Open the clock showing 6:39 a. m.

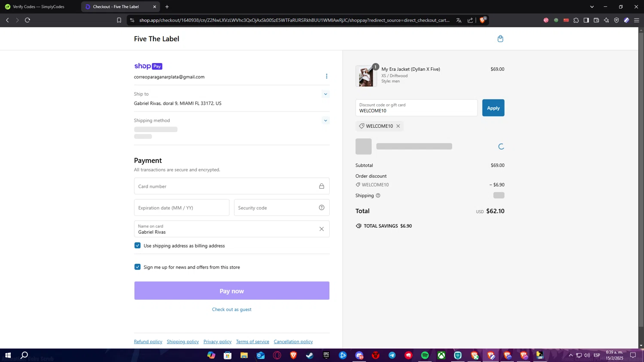point(614,355)
